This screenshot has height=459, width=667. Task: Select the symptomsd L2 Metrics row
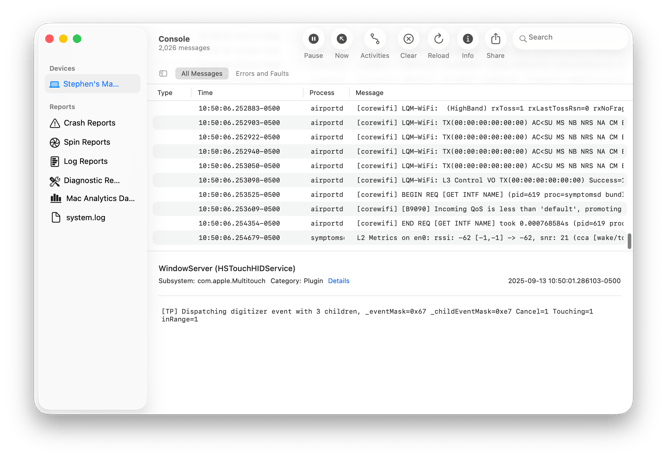click(390, 238)
